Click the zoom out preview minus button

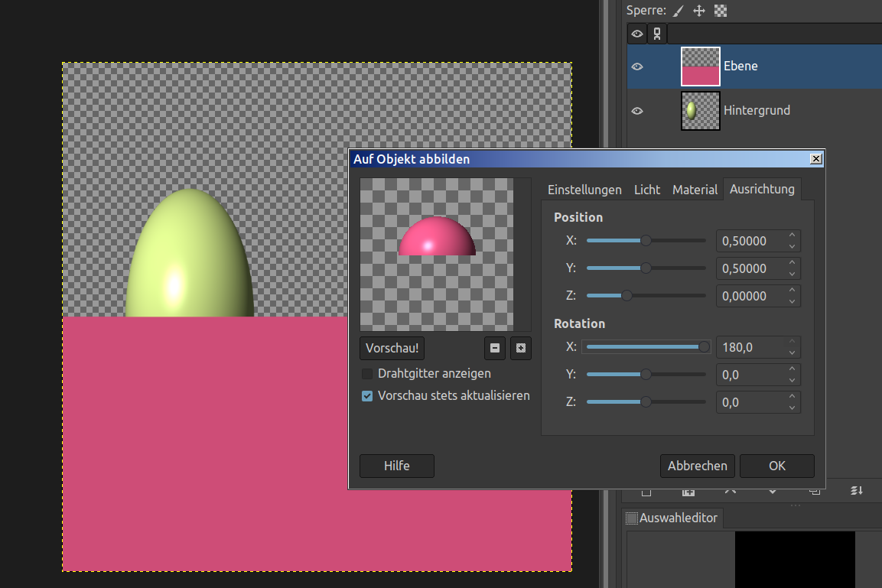click(495, 348)
